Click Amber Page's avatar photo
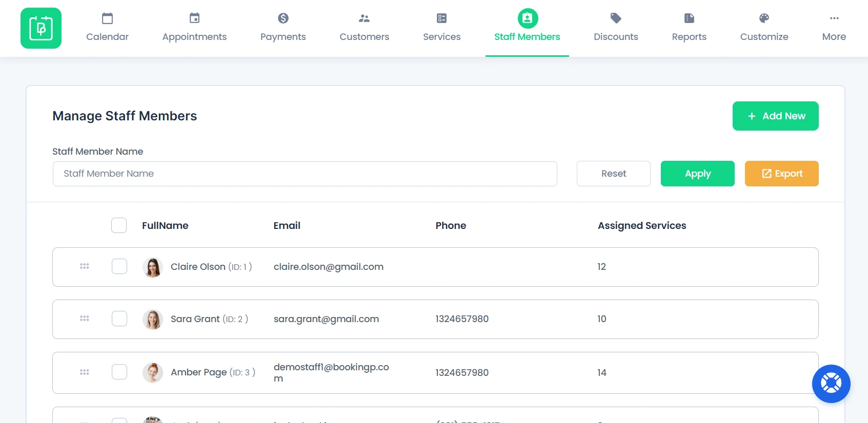868x423 pixels. (x=153, y=373)
